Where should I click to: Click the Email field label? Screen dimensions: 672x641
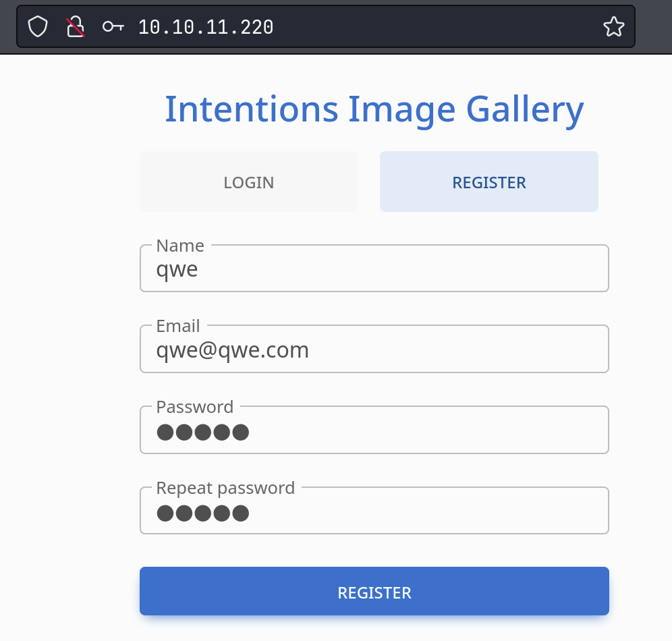178,326
